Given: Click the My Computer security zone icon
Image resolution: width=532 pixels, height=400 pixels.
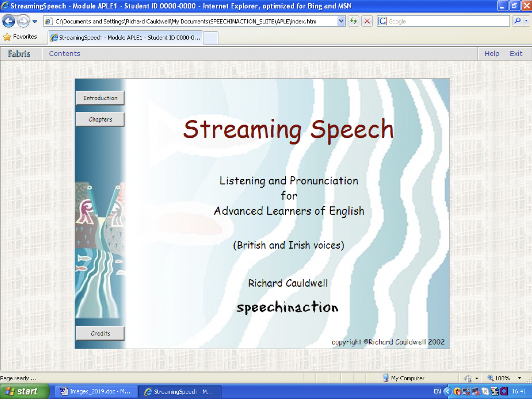Looking at the screenshot, I should pyautogui.click(x=385, y=378).
